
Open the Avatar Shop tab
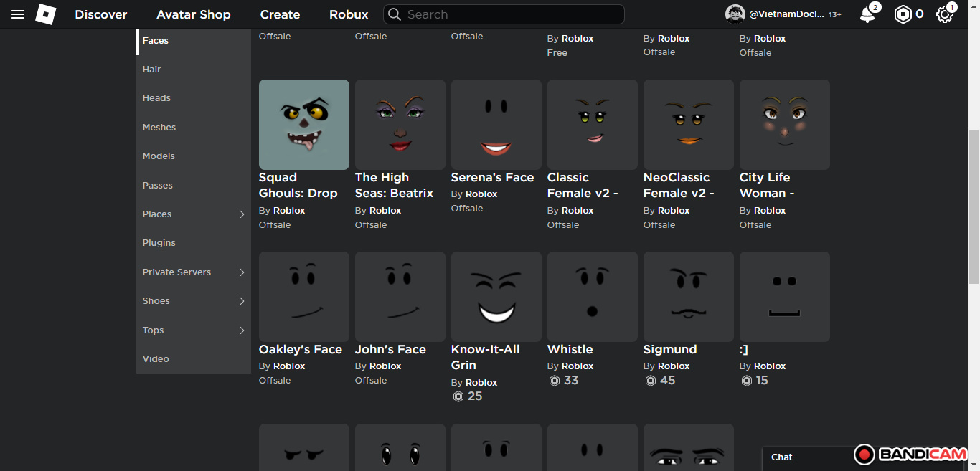(x=194, y=14)
